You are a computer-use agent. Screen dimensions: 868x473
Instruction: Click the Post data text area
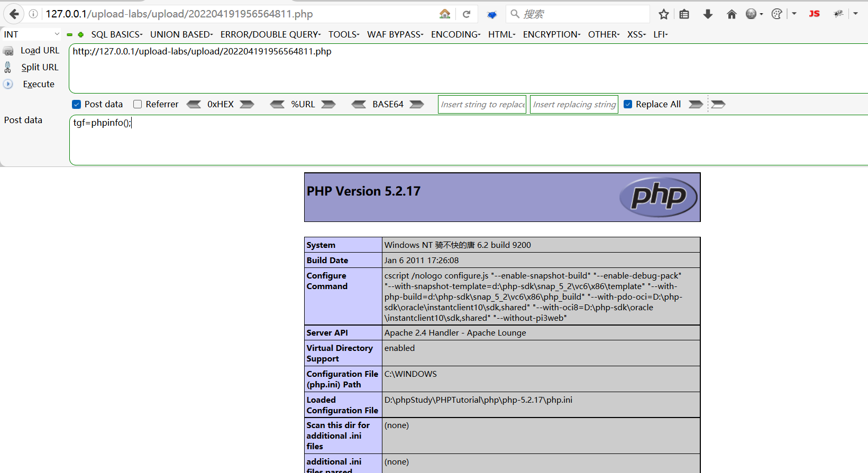tap(469, 140)
